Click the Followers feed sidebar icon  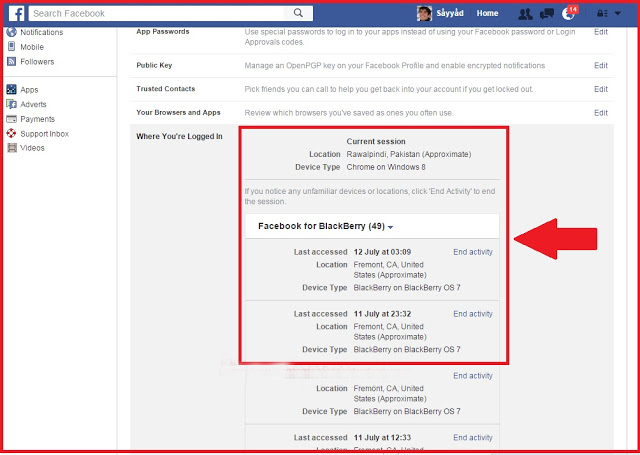pos(11,62)
